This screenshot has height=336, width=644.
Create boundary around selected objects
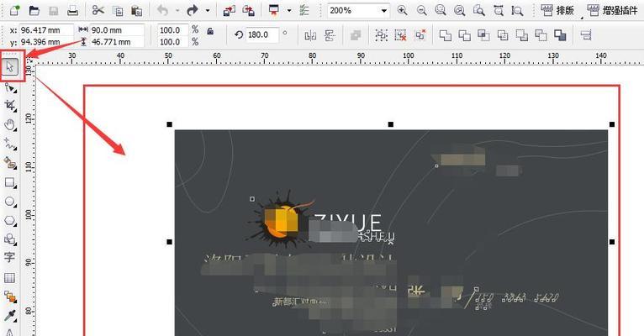click(560, 35)
